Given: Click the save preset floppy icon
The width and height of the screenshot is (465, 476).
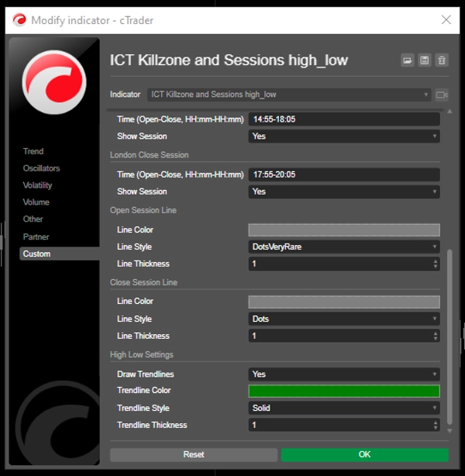Looking at the screenshot, I should point(425,60).
